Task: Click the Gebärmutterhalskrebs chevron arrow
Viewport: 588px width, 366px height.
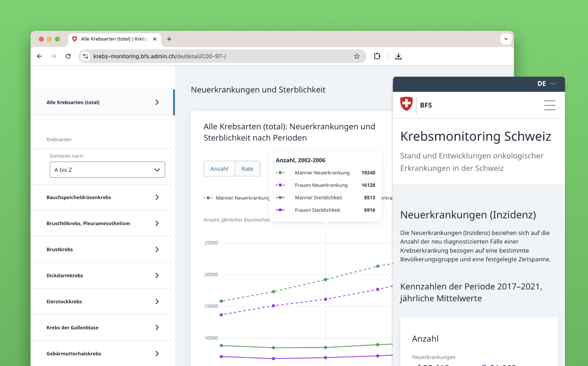Action: (157, 354)
